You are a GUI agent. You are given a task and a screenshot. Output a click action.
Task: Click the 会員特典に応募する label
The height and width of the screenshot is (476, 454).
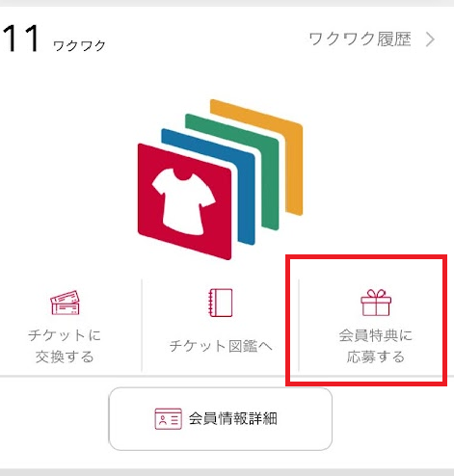376,346
